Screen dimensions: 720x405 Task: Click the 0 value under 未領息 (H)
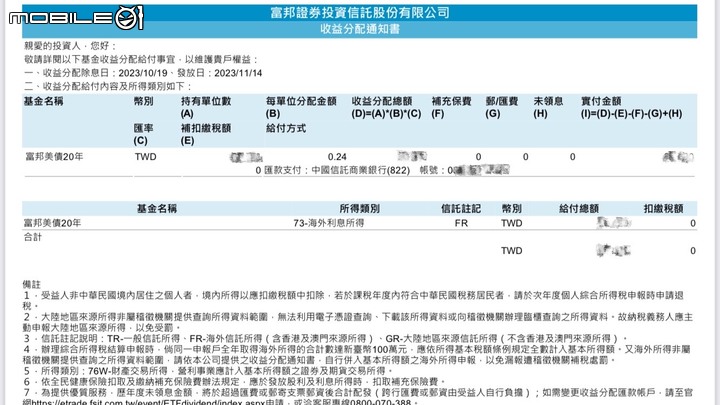[x=572, y=157]
